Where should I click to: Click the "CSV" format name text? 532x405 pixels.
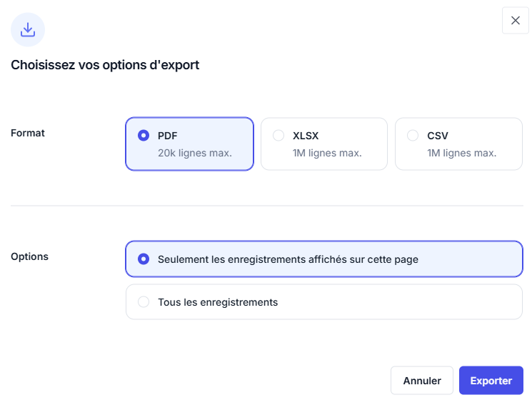[x=438, y=135]
